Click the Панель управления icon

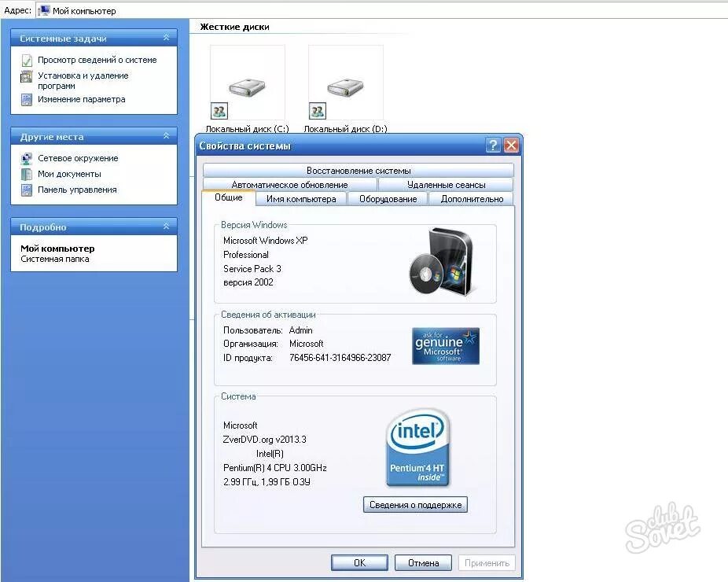(x=27, y=190)
